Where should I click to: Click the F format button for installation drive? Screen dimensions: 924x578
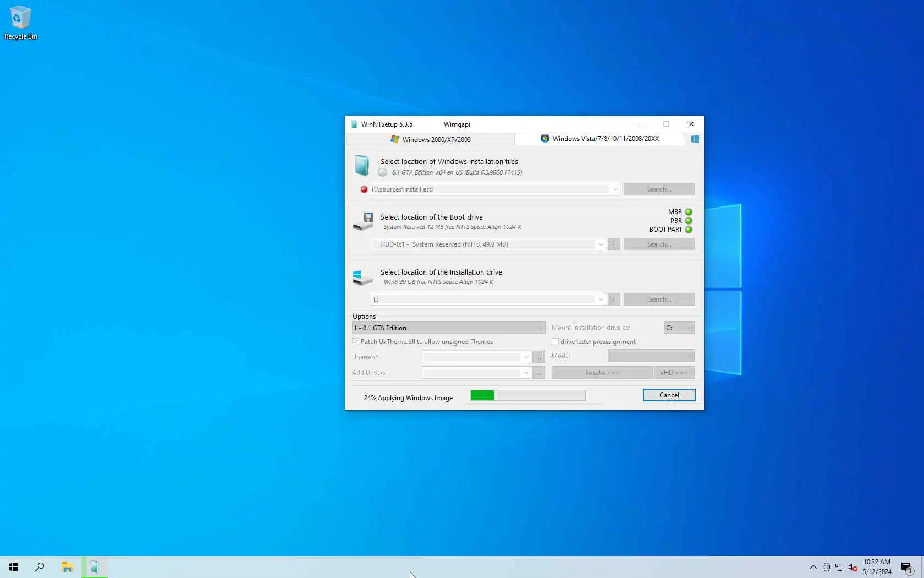coord(614,299)
